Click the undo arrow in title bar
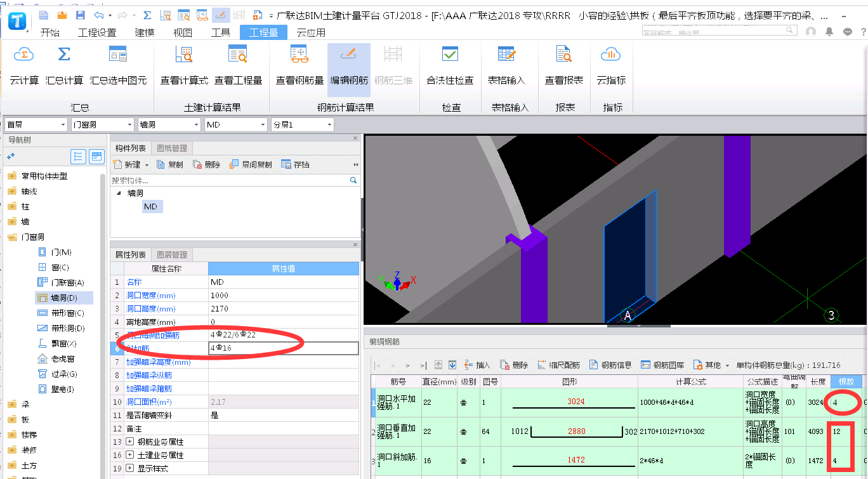 (98, 15)
